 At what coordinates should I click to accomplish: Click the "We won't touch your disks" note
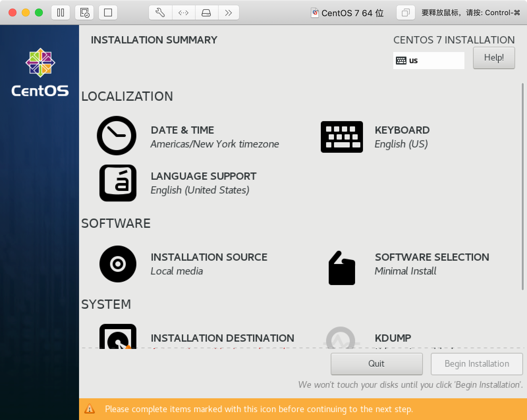click(410, 385)
